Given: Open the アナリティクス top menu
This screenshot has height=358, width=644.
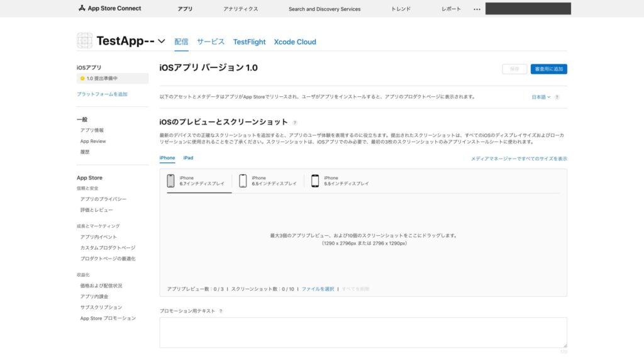Looking at the screenshot, I should (241, 9).
